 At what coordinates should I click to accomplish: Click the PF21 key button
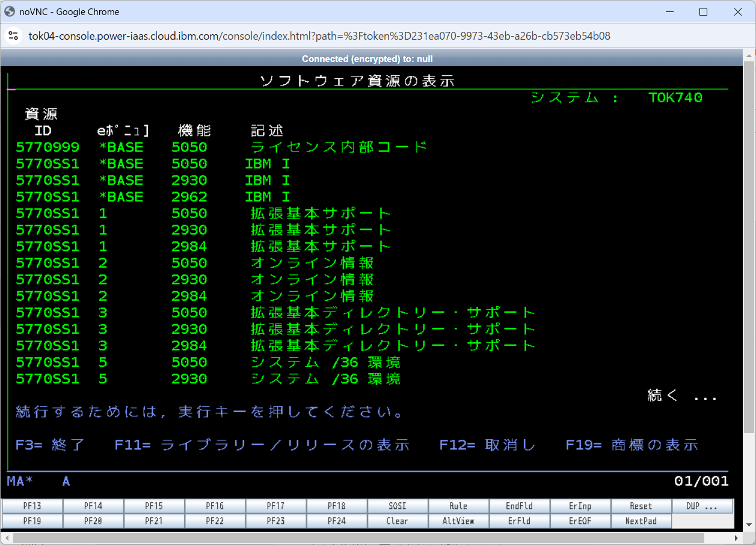coord(154,521)
